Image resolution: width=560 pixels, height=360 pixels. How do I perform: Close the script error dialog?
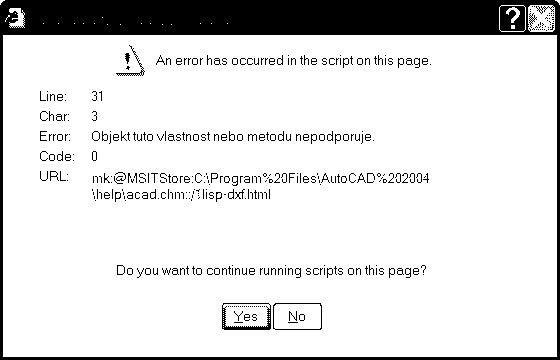(x=541, y=19)
